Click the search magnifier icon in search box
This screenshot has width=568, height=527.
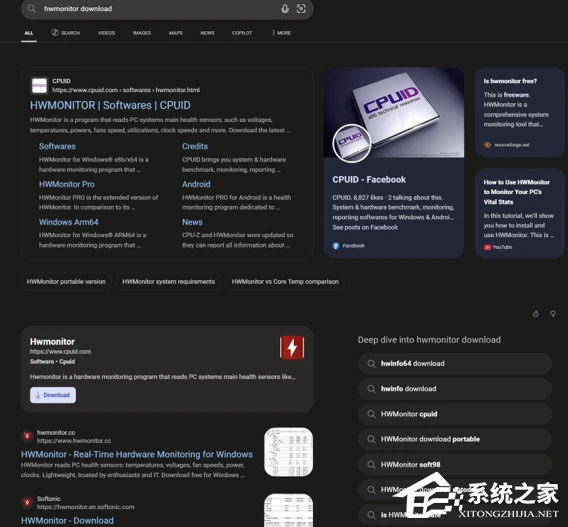pos(32,8)
